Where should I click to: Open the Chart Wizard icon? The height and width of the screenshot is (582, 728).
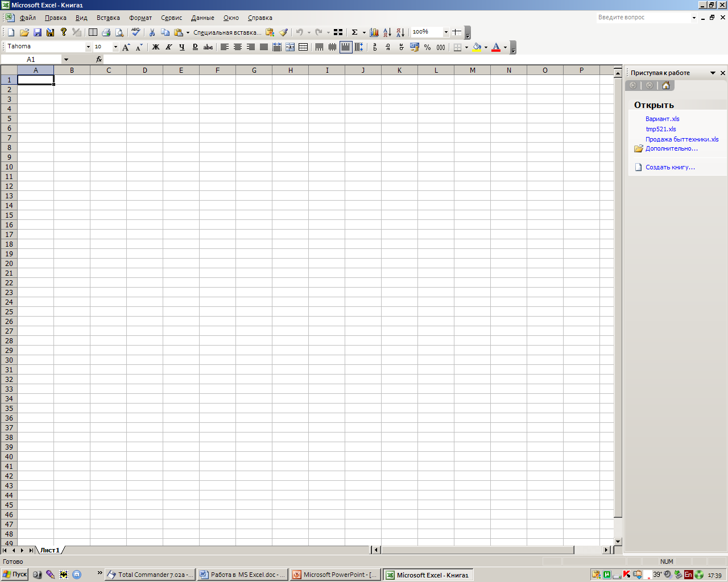(x=374, y=32)
